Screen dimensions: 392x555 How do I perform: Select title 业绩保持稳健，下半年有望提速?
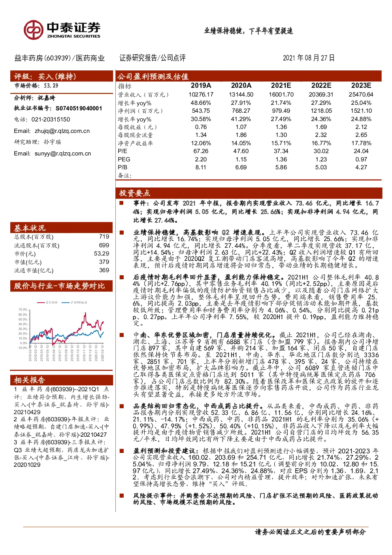[x=249, y=31]
